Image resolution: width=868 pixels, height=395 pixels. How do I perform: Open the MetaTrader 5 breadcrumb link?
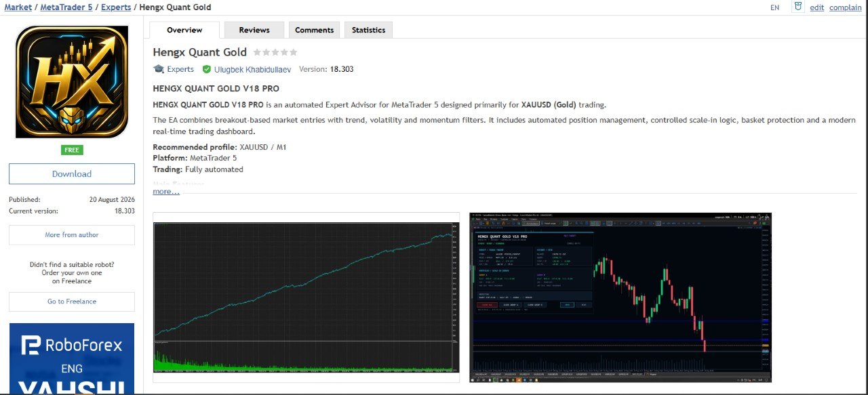tap(67, 7)
